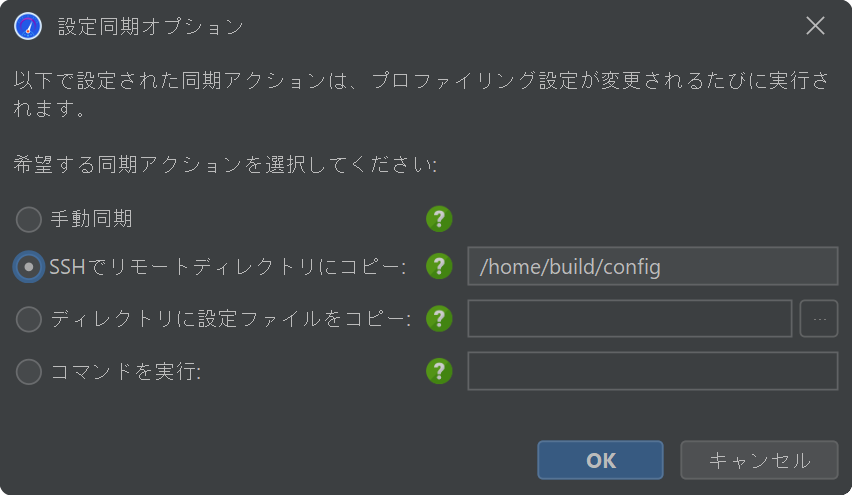This screenshot has width=852, height=495.
Task: Choose the ディレクトリに設定ファイルをコピー radio button
Action: click(x=28, y=319)
